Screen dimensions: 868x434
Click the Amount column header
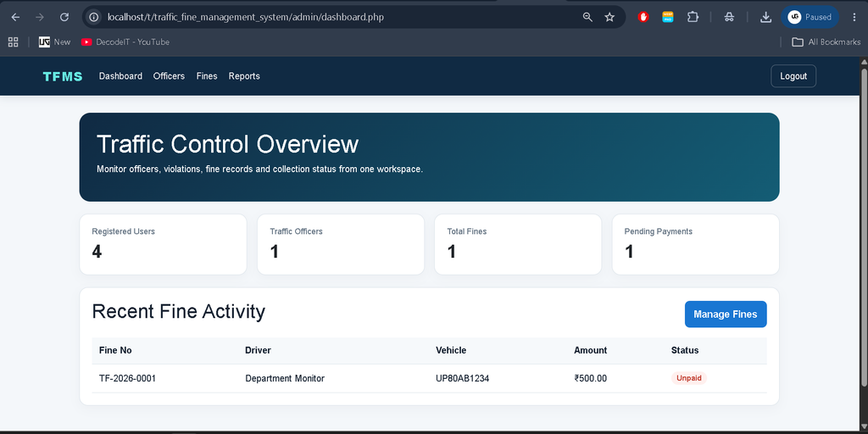pos(591,350)
